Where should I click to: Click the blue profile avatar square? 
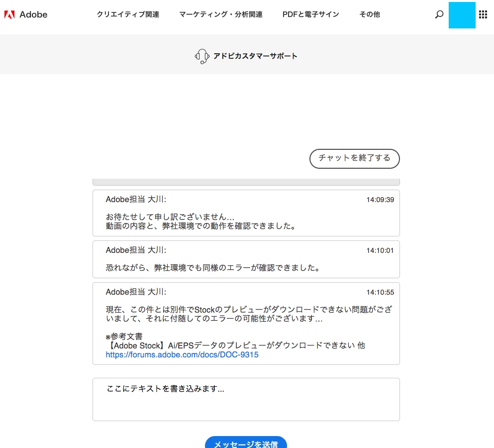tap(462, 15)
